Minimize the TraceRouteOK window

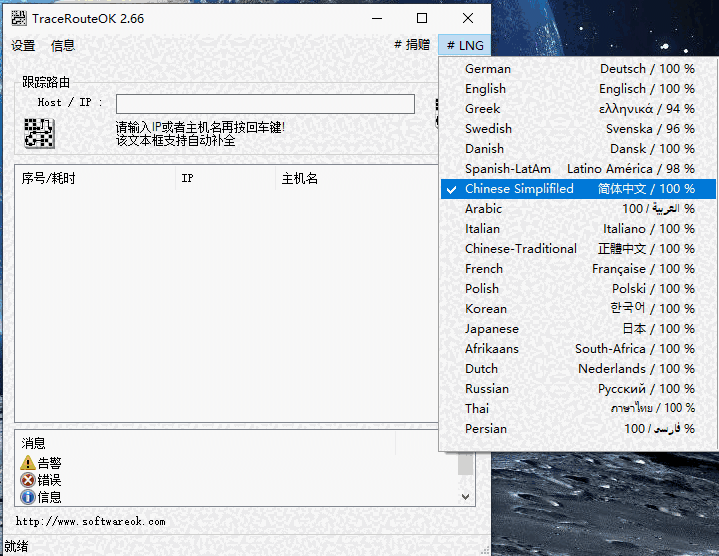coord(377,18)
